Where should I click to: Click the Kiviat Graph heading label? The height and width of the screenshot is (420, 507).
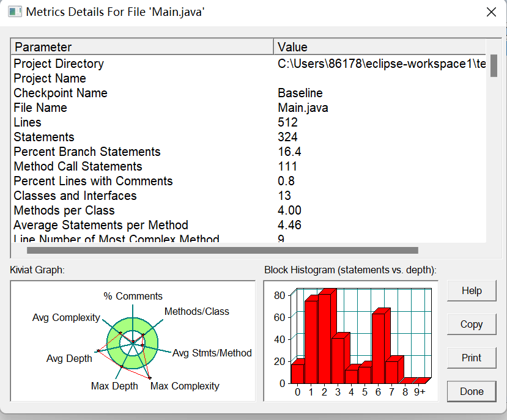37,270
